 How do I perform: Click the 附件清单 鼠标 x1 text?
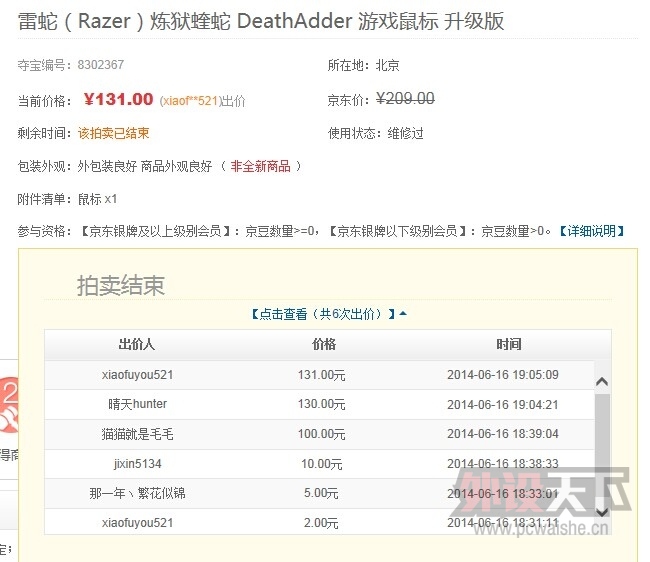[x=67, y=199]
